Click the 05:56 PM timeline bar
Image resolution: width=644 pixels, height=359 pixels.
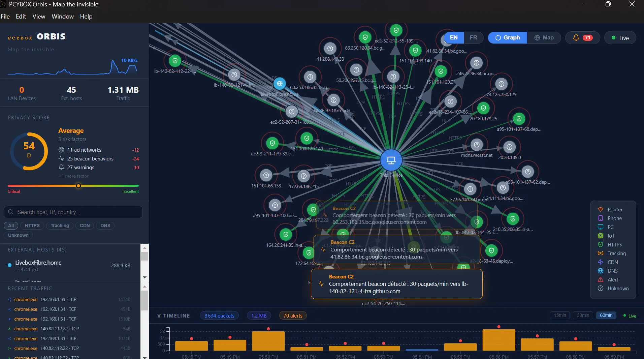[x=498, y=340]
